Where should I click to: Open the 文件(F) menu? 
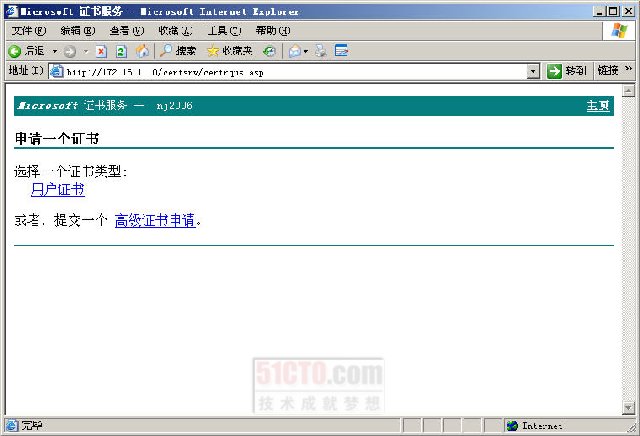[x=28, y=31]
